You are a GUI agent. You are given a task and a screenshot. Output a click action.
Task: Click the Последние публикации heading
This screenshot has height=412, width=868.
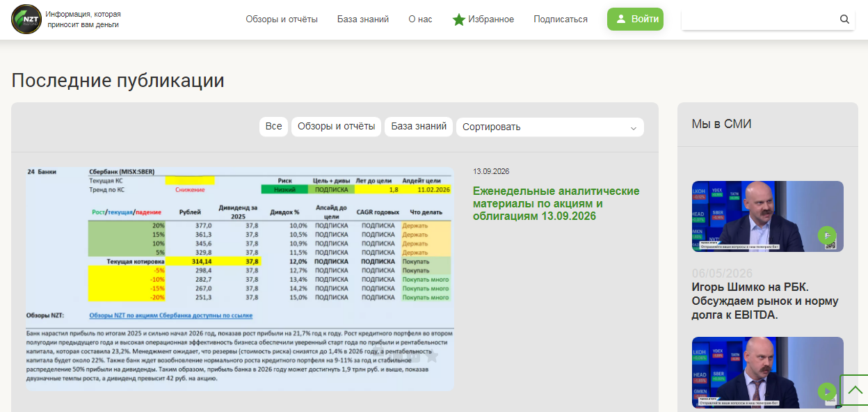click(x=118, y=81)
